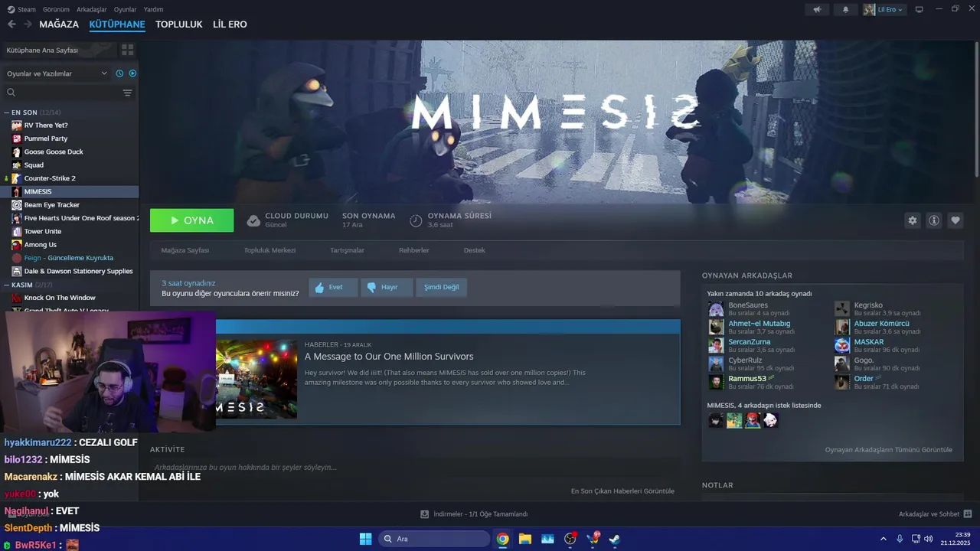The image size is (980, 551).
Task: Open Chrome from the taskbar
Action: tap(502, 539)
